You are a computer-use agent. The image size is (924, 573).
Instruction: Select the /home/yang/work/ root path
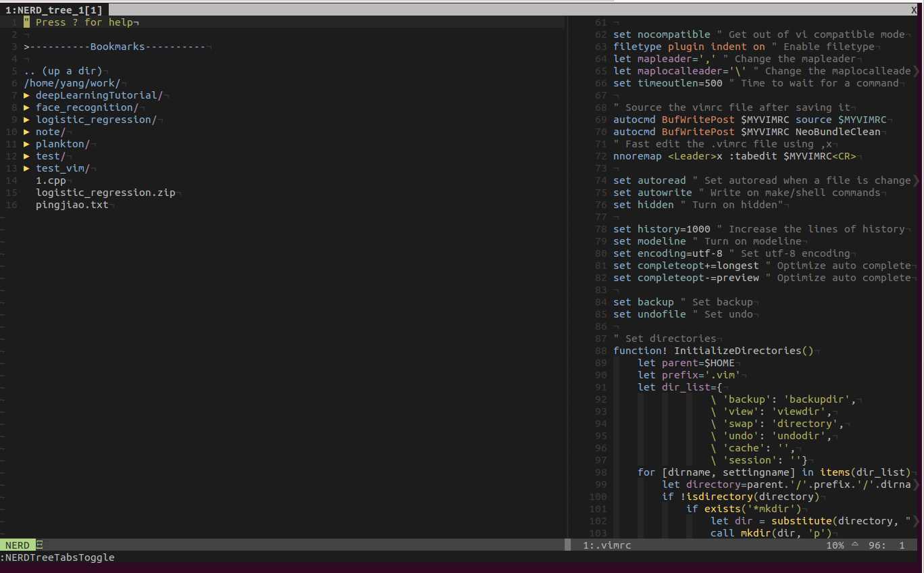(x=72, y=83)
